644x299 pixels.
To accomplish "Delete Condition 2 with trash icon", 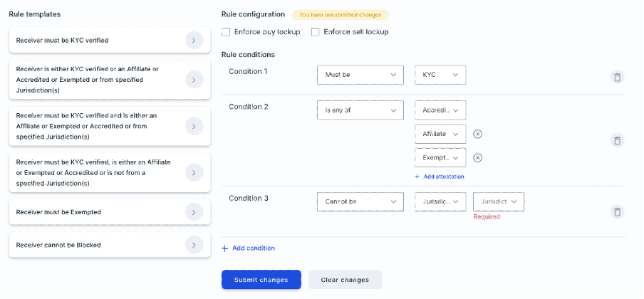I will (617, 140).
